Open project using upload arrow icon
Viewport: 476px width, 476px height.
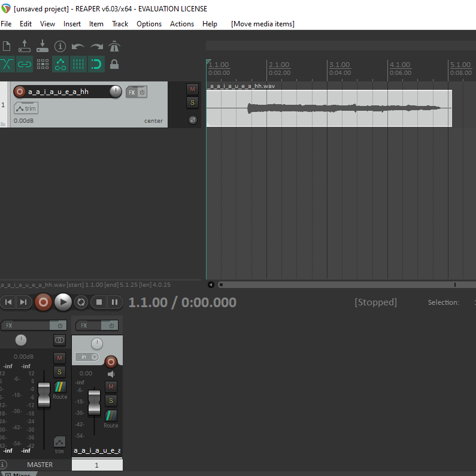pos(25,46)
